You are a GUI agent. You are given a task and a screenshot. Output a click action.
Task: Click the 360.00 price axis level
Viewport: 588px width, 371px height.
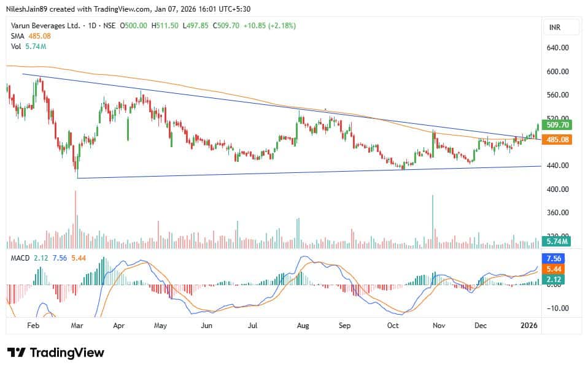pyautogui.click(x=558, y=212)
